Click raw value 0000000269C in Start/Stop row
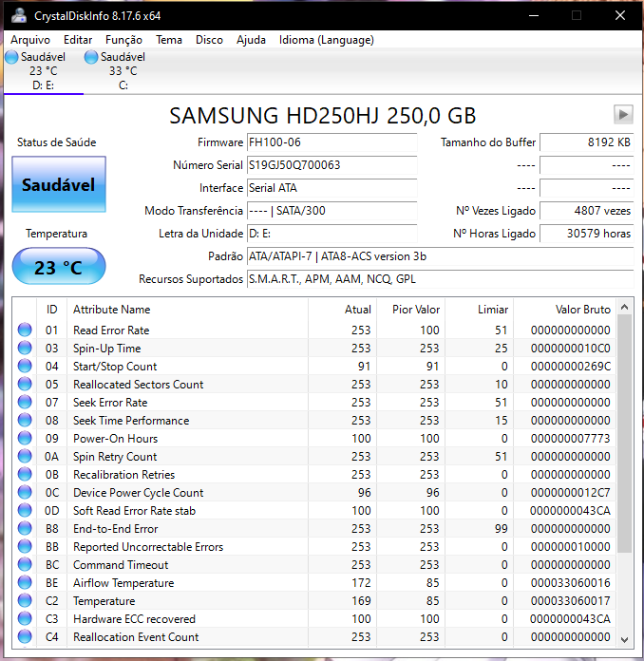This screenshot has height=661, width=644. [x=571, y=366]
